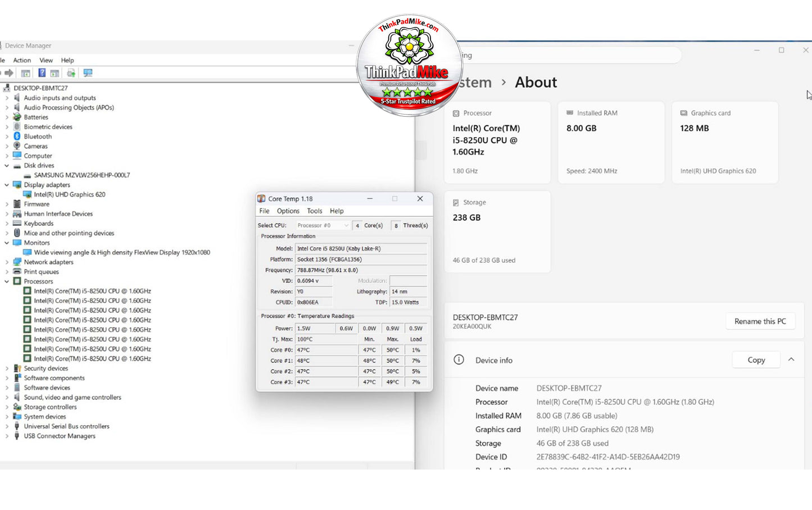Open the Select CPU Processor #0 dropdown
The image size is (812, 510).
[x=323, y=225]
